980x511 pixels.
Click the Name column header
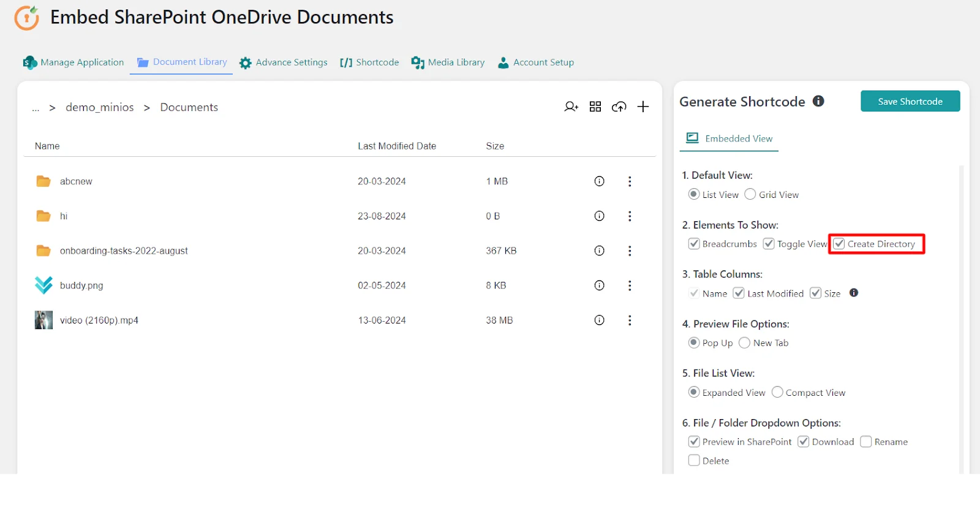point(47,146)
